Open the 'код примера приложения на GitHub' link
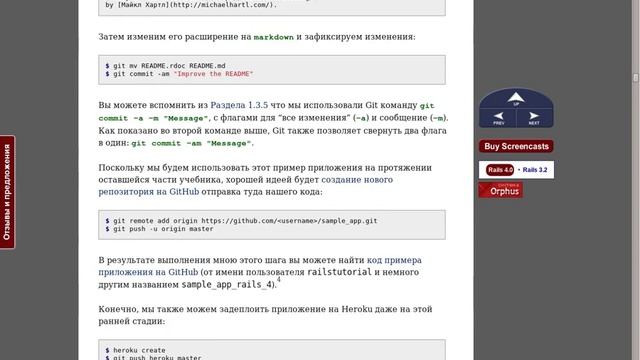This screenshot has width=640, height=360. tap(260, 266)
